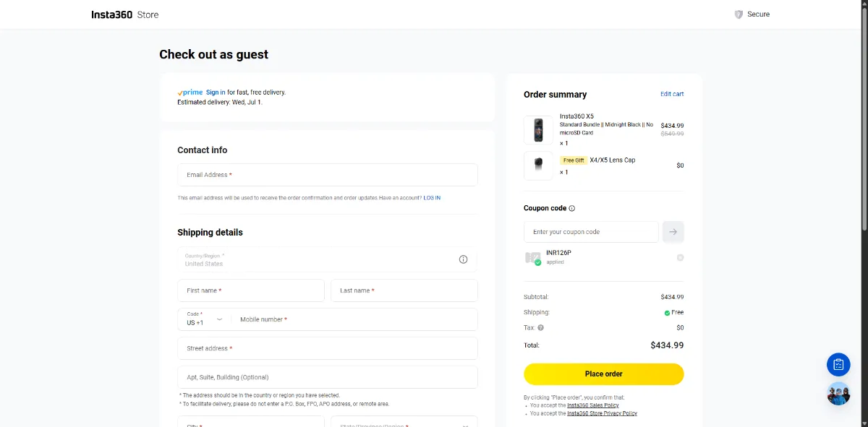The height and width of the screenshot is (427, 868).
Task: Click the coupon code info icon
Action: 572,208
